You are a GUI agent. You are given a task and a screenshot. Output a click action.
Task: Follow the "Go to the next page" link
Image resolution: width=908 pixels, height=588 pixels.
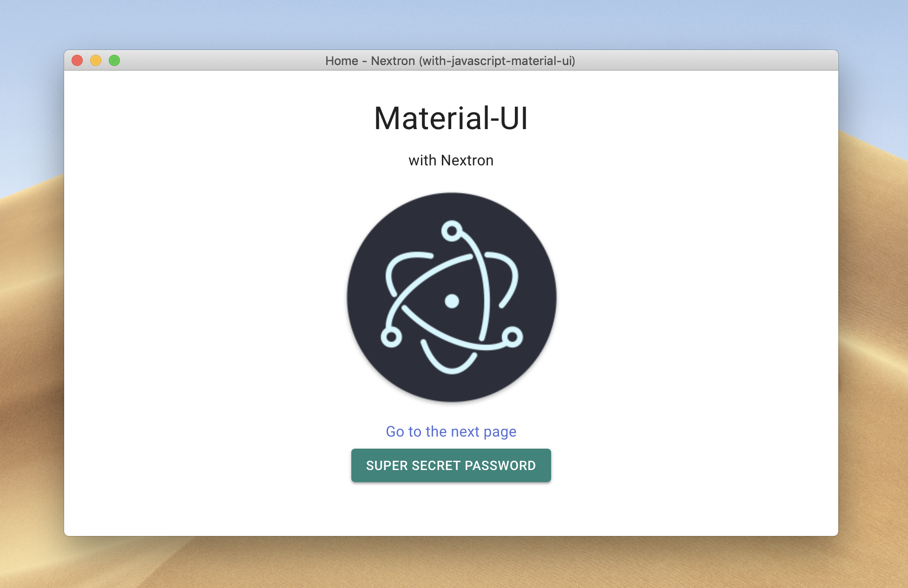pyautogui.click(x=451, y=431)
